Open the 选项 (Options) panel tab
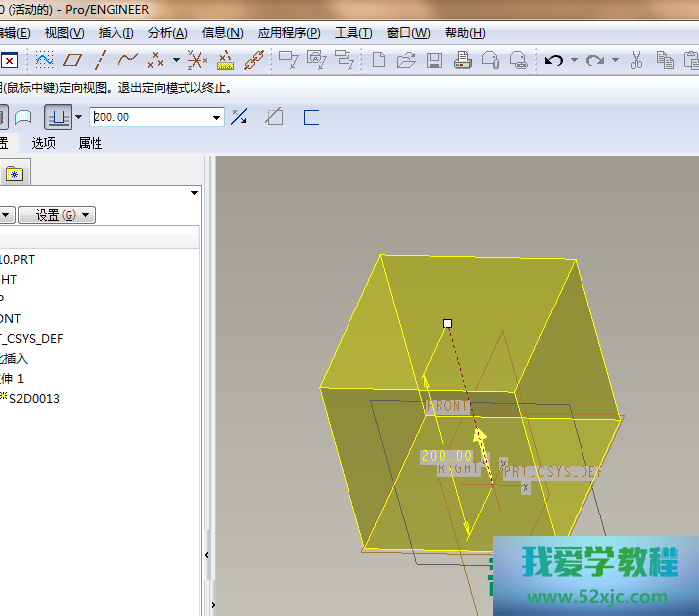Viewport: 699px width, 616px height. [x=44, y=143]
